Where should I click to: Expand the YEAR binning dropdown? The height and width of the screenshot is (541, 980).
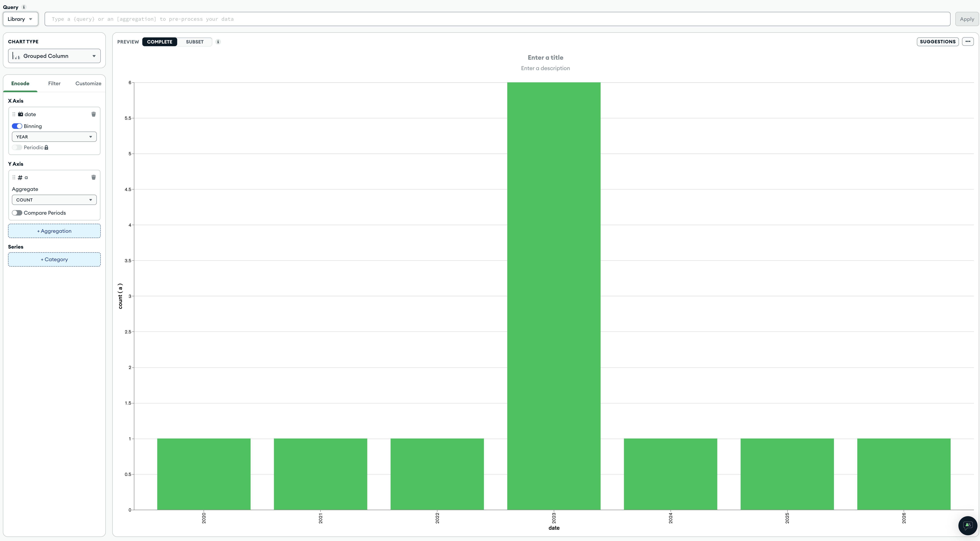click(x=54, y=137)
